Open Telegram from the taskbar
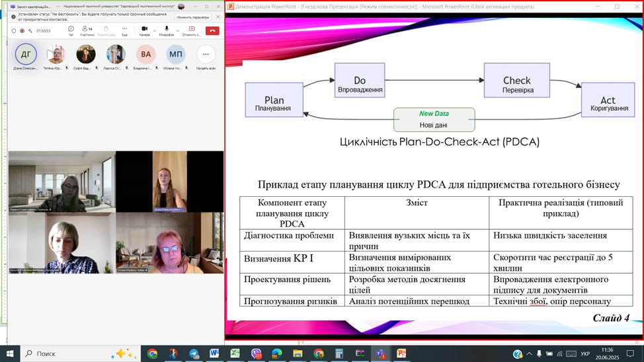 coord(194,353)
